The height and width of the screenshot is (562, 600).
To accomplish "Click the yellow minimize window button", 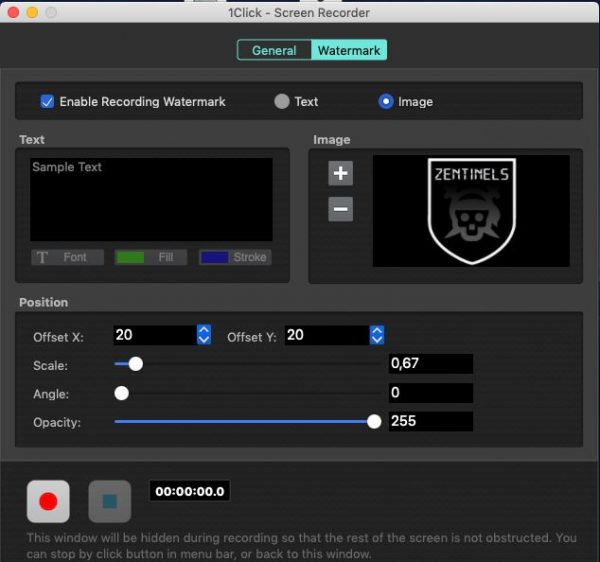I will [x=32, y=13].
